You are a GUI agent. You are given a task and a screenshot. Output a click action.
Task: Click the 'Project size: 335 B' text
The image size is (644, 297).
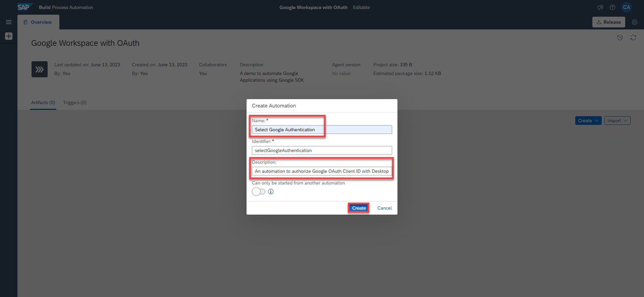[393, 65]
